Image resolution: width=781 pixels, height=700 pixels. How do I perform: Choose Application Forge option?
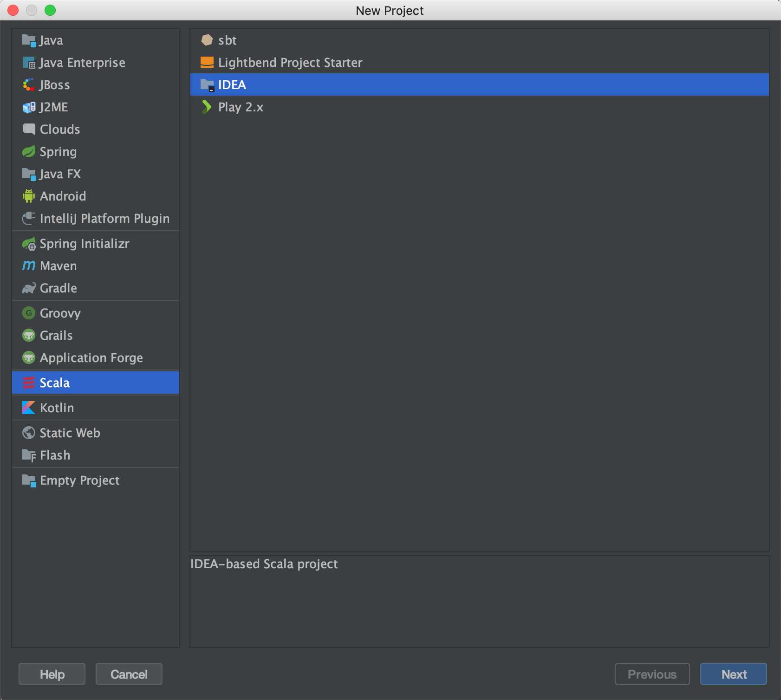96,358
